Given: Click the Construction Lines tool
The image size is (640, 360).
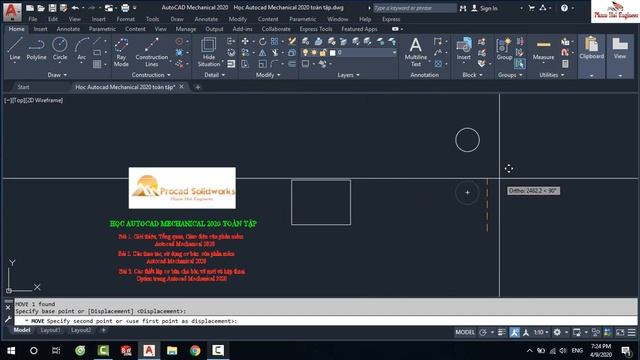Looking at the screenshot, I should point(151,52).
